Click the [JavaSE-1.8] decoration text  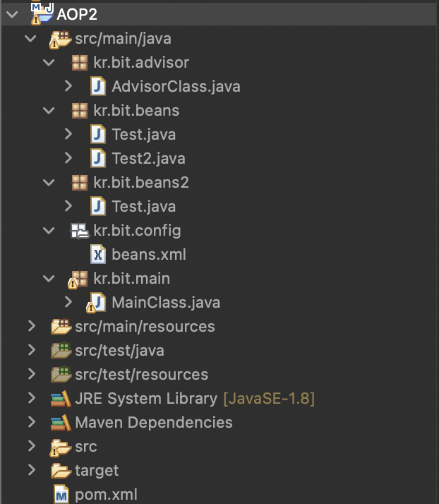(269, 399)
